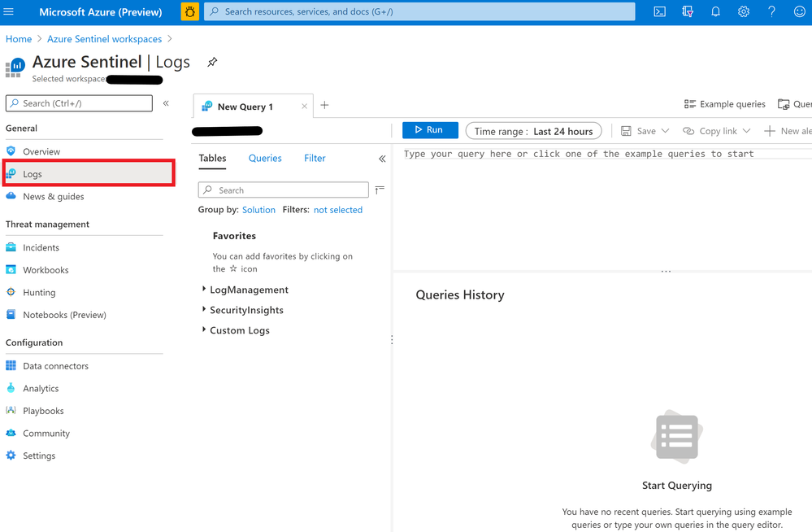Open the hamburger portal menu
This screenshot has height=532, width=812.
(9, 11)
